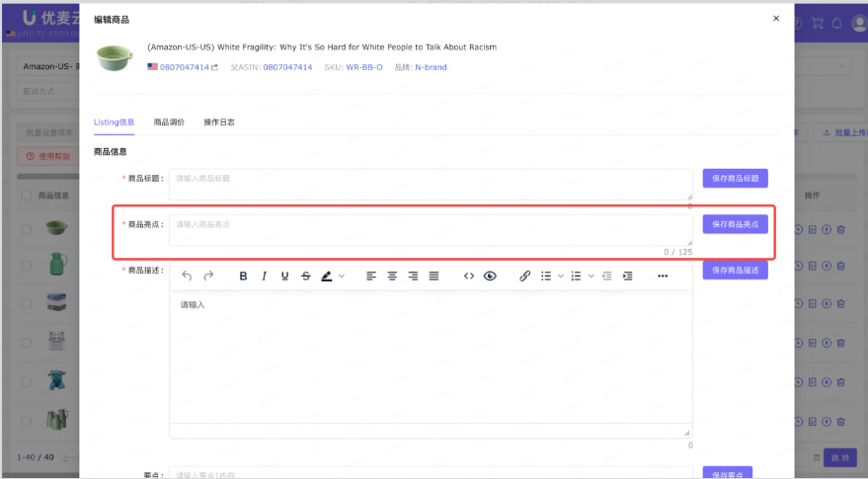The image size is (868, 479).
Task: Select all products via 商品信息 header checkbox
Action: (26, 195)
